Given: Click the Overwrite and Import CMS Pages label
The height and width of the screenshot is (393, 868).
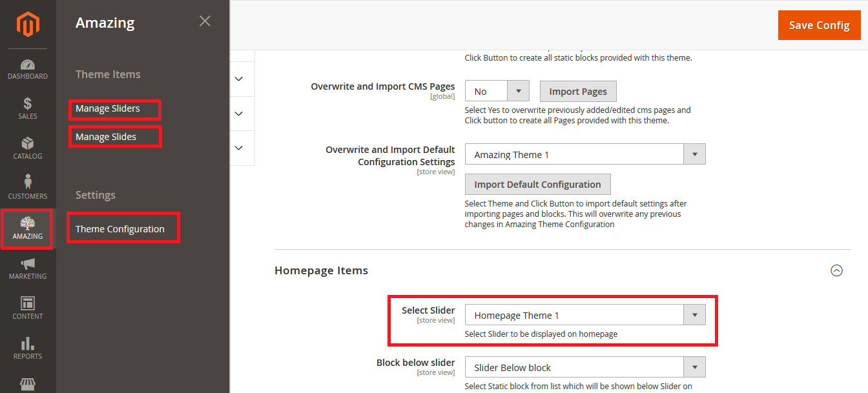Looking at the screenshot, I should (383, 86).
